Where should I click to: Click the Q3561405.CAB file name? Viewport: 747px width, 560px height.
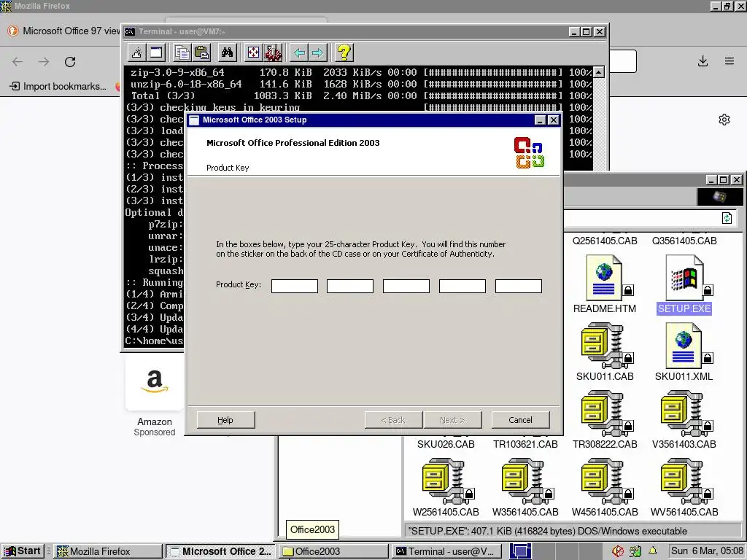pos(684,241)
